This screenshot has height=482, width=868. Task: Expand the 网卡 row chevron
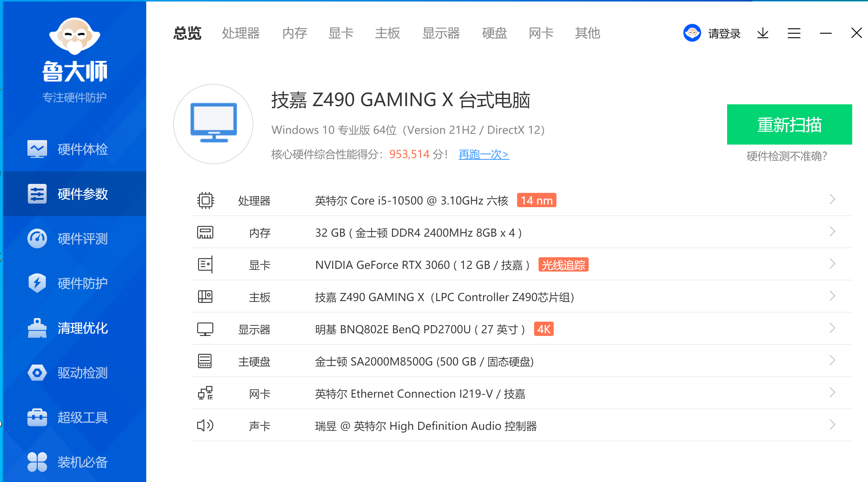832,393
